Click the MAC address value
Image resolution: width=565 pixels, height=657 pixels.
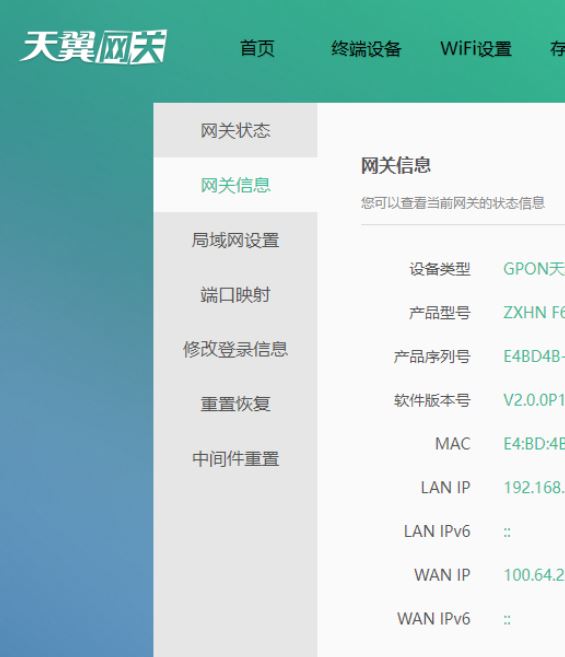click(x=534, y=444)
